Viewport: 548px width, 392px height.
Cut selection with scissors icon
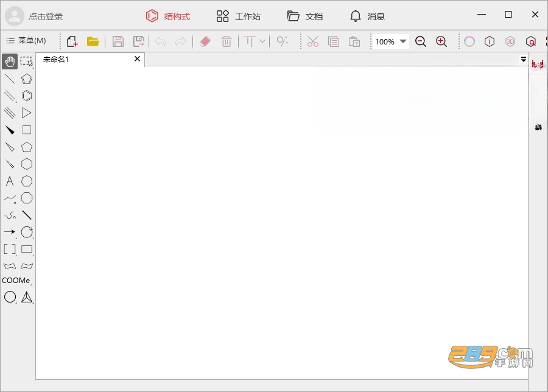[313, 41]
